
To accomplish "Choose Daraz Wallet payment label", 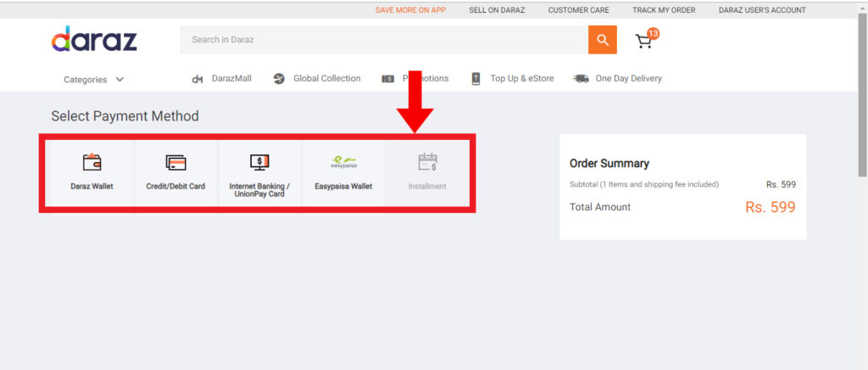I will [x=92, y=187].
